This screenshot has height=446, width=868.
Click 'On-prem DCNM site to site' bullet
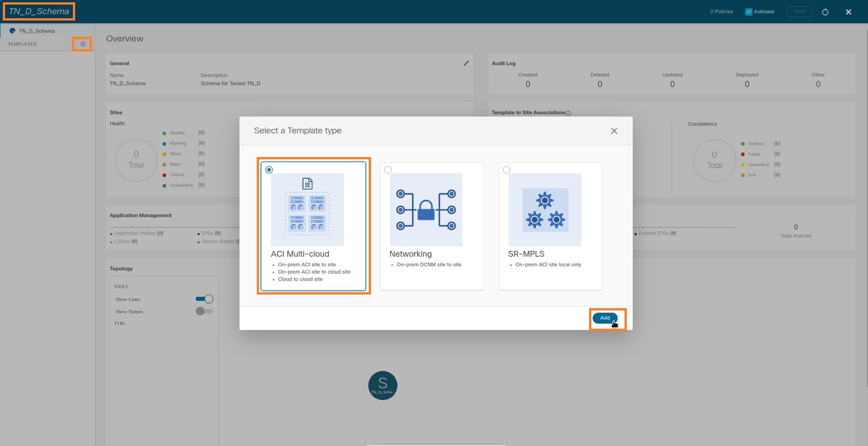pos(429,265)
